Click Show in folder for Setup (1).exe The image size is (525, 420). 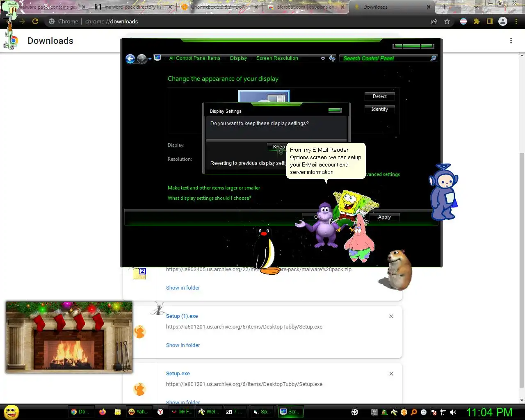coord(183,345)
